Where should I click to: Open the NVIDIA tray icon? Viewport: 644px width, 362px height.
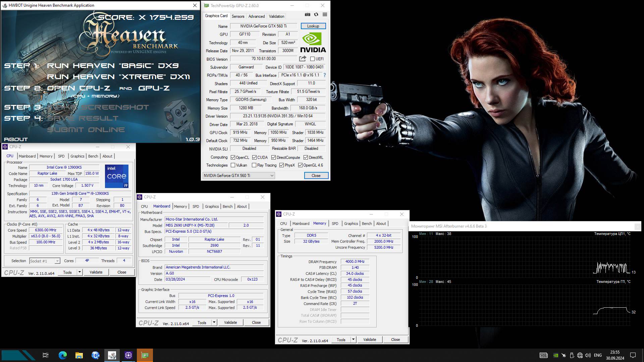(556, 355)
